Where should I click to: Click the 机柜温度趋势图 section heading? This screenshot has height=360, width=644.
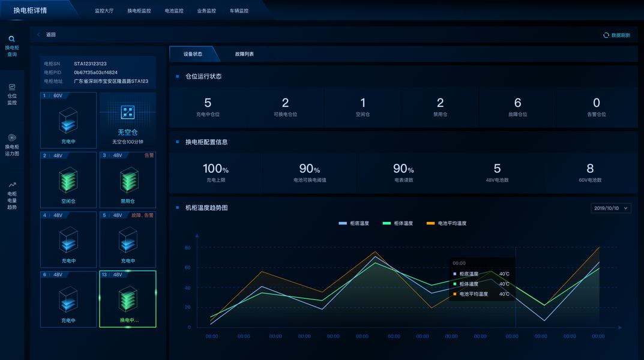click(206, 208)
